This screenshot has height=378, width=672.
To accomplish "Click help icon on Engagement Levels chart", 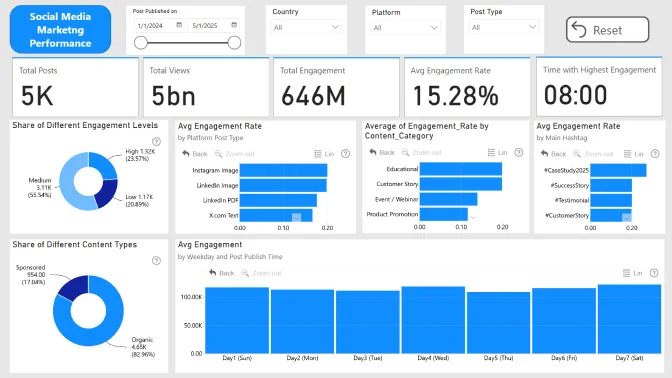I will coord(156,141).
